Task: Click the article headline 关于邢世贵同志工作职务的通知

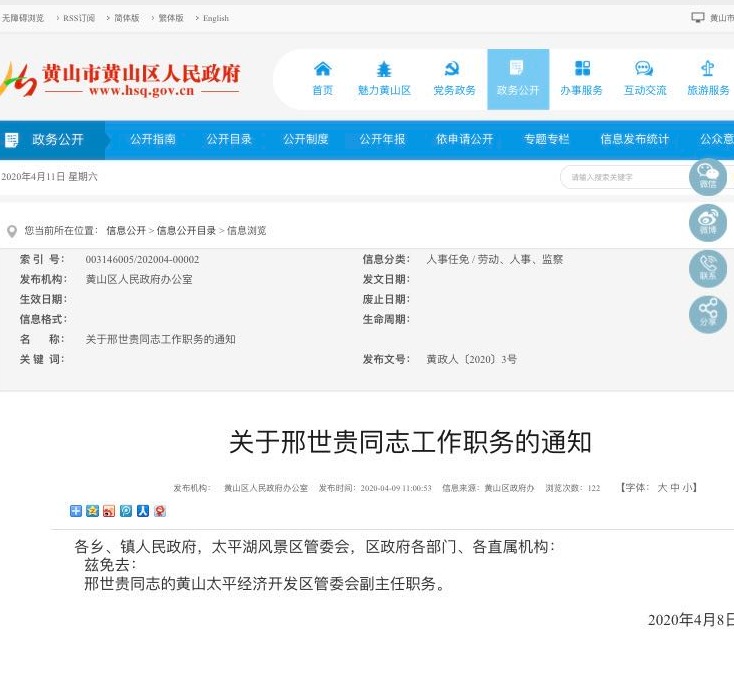Action: [410, 442]
